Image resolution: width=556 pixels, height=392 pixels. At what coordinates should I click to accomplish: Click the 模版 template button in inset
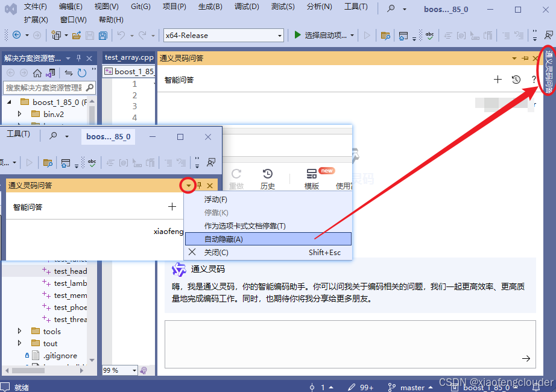coord(312,179)
